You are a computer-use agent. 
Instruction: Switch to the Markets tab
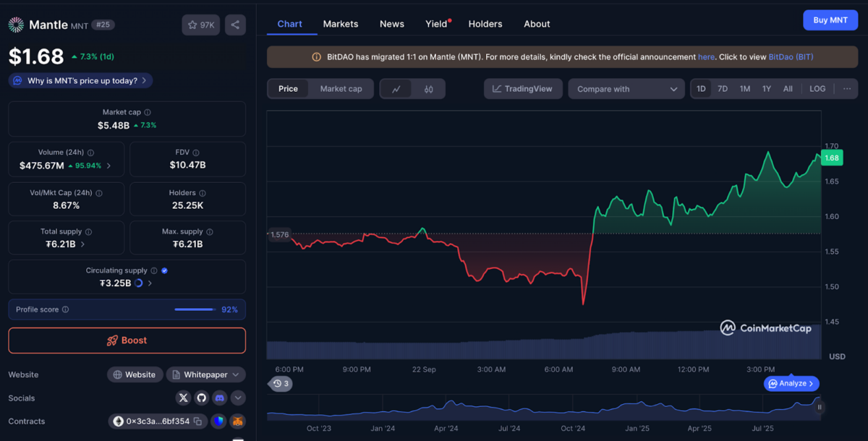[x=341, y=24]
